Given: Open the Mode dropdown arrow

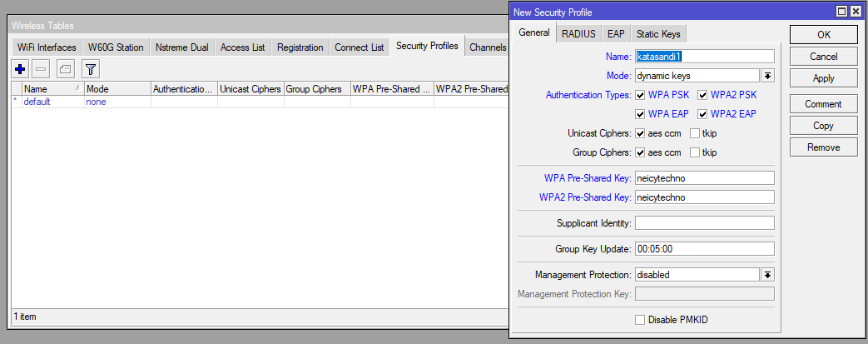Looking at the screenshot, I should (x=768, y=75).
